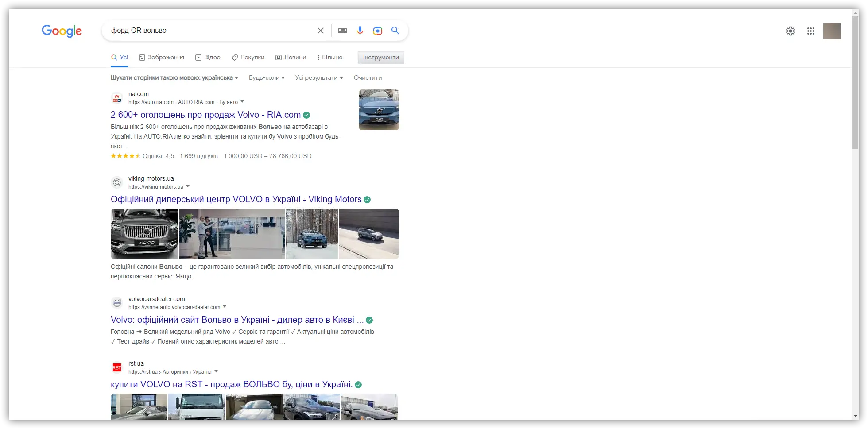Click the verified badge next to the RST title
Image resolution: width=868 pixels, height=429 pixels.
pyautogui.click(x=358, y=385)
